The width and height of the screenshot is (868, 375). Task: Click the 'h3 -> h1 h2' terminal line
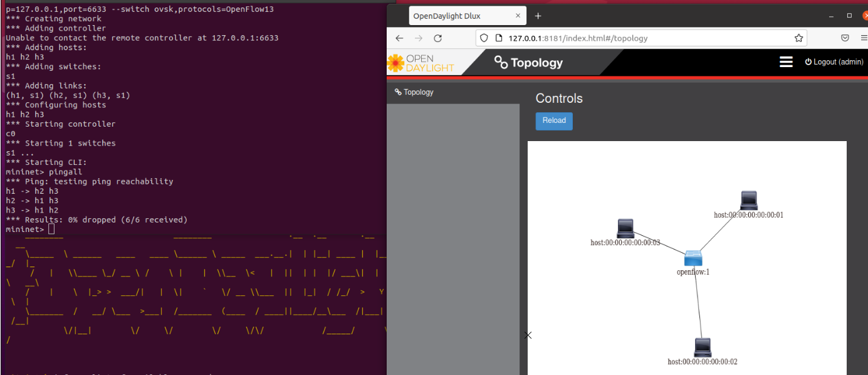pyautogui.click(x=32, y=210)
